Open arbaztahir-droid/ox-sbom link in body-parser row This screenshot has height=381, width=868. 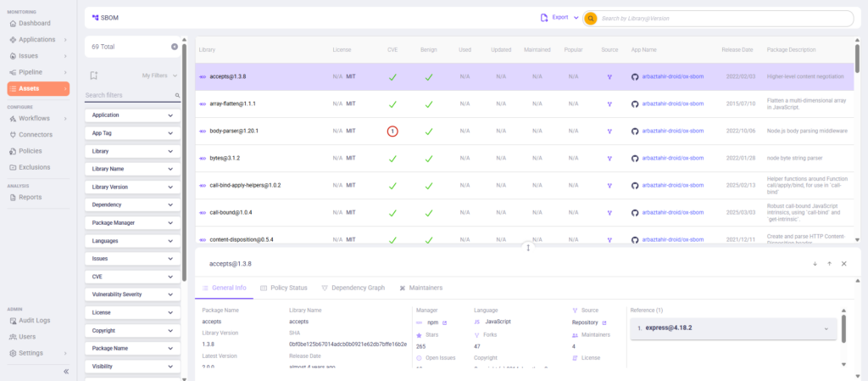(672, 132)
